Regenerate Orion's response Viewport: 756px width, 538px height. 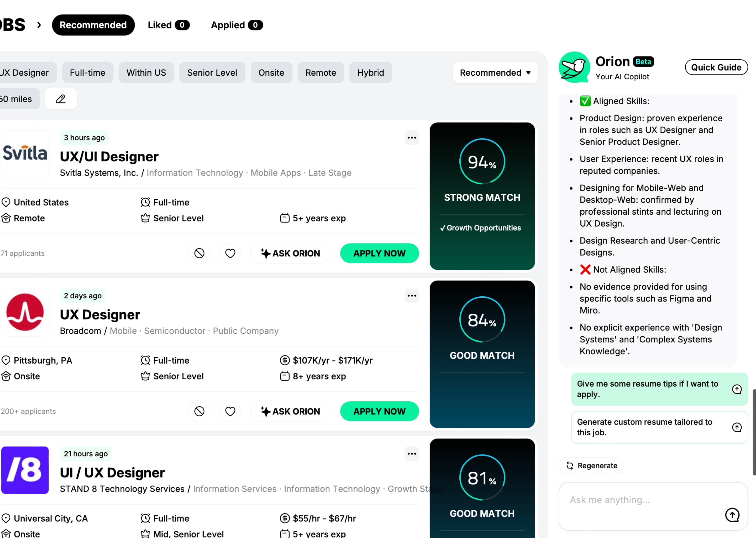point(591,465)
